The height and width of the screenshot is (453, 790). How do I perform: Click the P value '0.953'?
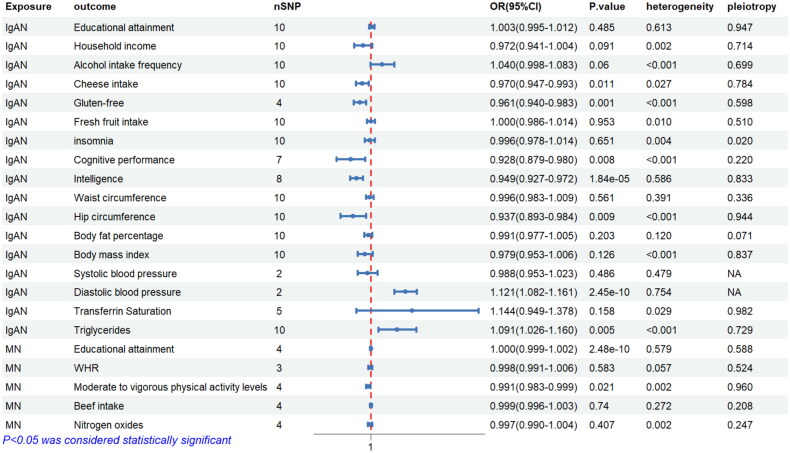point(602,122)
